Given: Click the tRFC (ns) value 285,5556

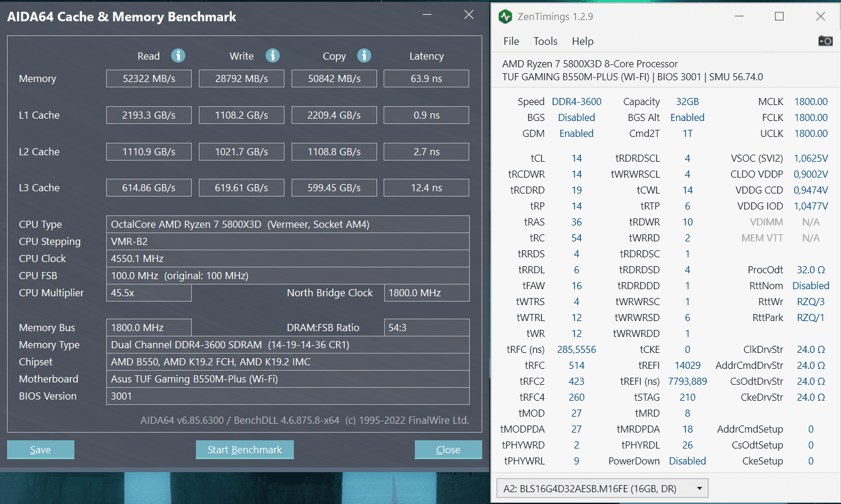Looking at the screenshot, I should [577, 349].
